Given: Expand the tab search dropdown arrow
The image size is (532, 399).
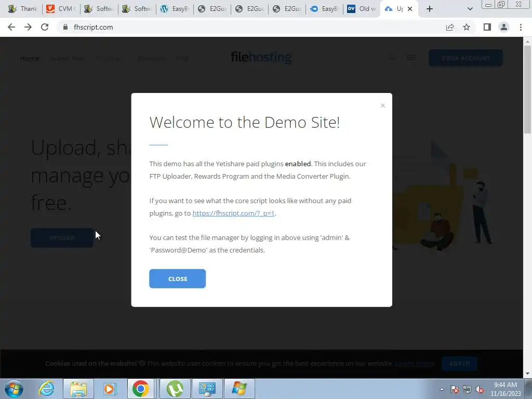Looking at the screenshot, I should [470, 9].
